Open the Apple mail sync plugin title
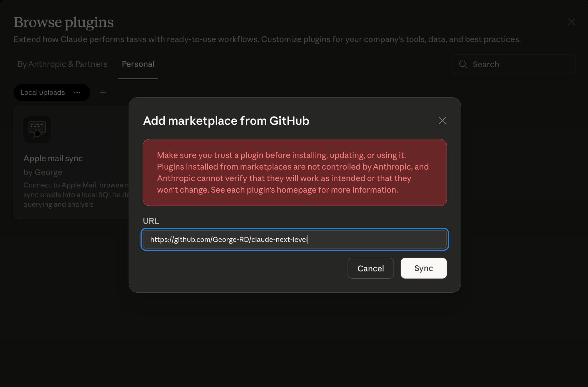 tap(53, 158)
